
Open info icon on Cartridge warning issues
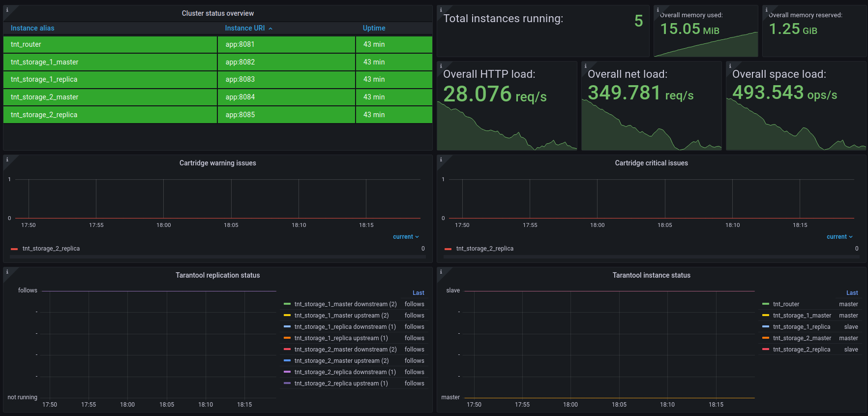[7, 160]
